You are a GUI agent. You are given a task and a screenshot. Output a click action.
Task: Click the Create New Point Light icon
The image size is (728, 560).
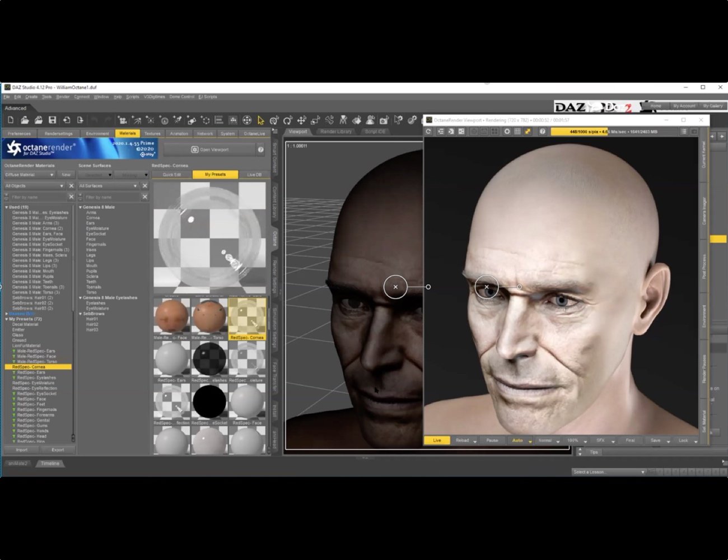click(150, 120)
